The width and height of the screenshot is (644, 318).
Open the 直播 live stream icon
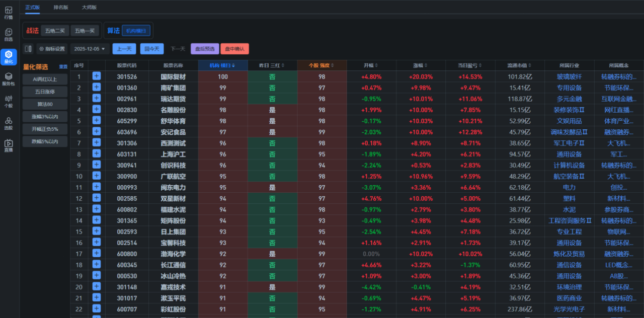point(9,145)
